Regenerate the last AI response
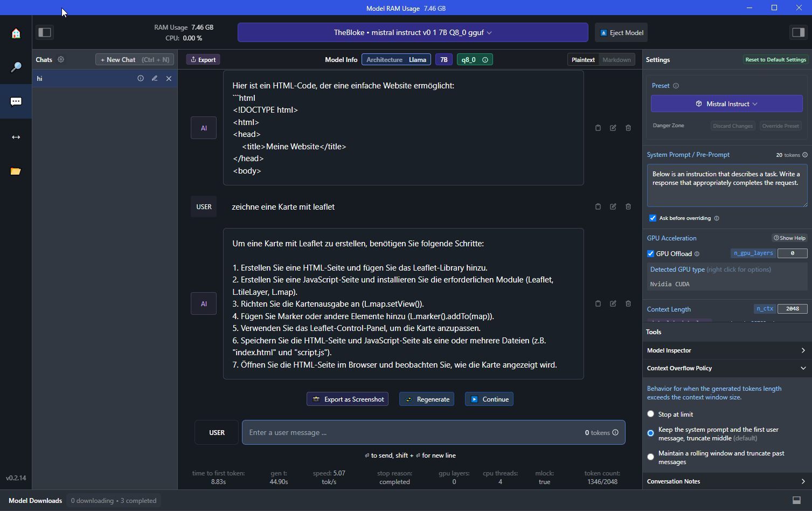812x511 pixels. [427, 399]
